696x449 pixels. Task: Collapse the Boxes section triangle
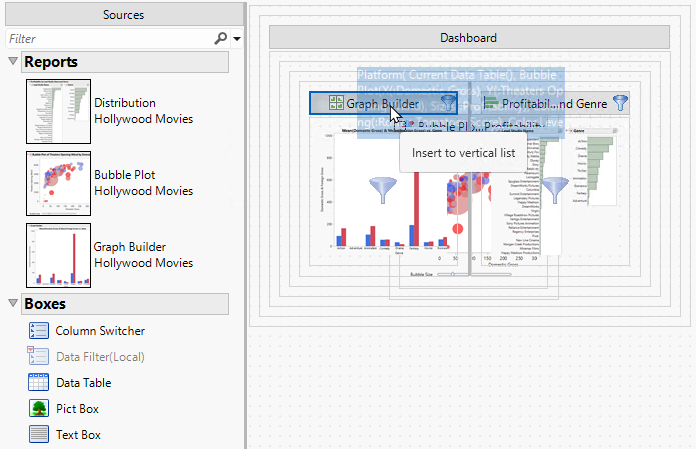pyautogui.click(x=13, y=303)
